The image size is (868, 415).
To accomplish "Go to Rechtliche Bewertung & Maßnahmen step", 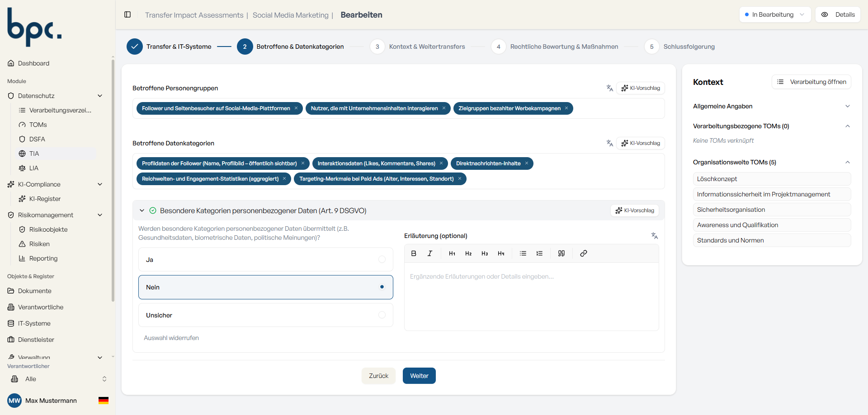I will [x=555, y=47].
